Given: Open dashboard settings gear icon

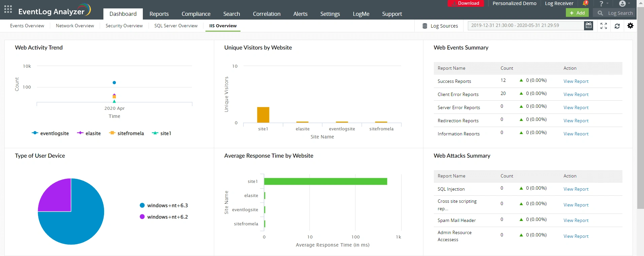Looking at the screenshot, I should 631,26.
